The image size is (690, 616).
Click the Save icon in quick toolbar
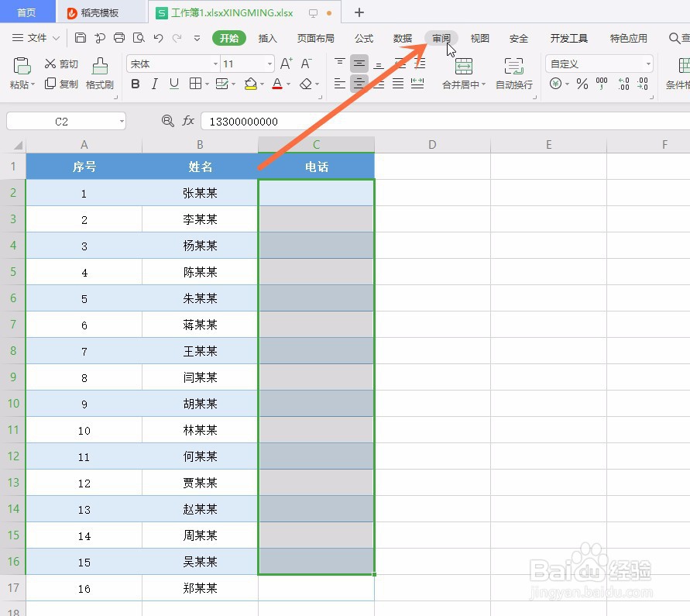click(x=80, y=38)
